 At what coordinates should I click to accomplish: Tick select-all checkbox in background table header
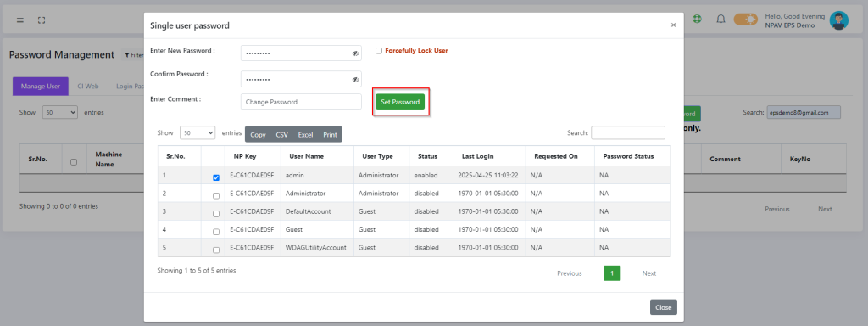(74, 162)
